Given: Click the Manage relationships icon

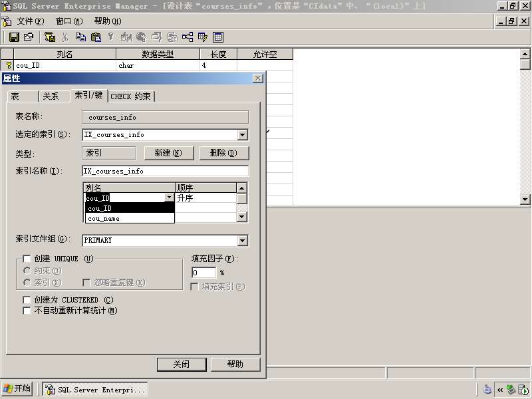Looking at the screenshot, I should click(188, 37).
